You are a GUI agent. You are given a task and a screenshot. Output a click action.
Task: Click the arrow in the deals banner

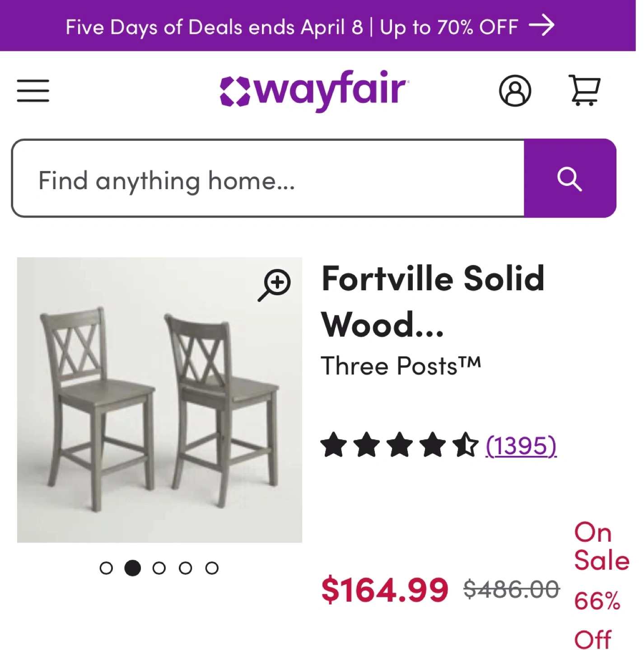(541, 26)
